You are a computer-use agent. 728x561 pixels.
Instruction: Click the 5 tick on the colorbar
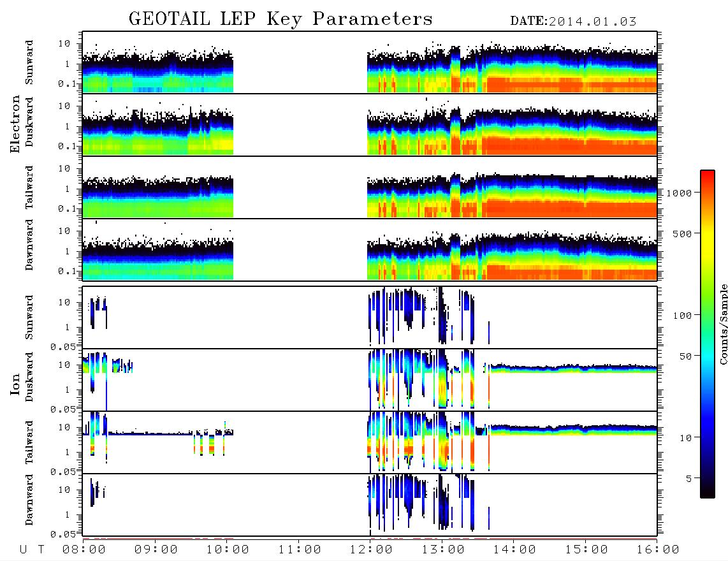(x=688, y=479)
